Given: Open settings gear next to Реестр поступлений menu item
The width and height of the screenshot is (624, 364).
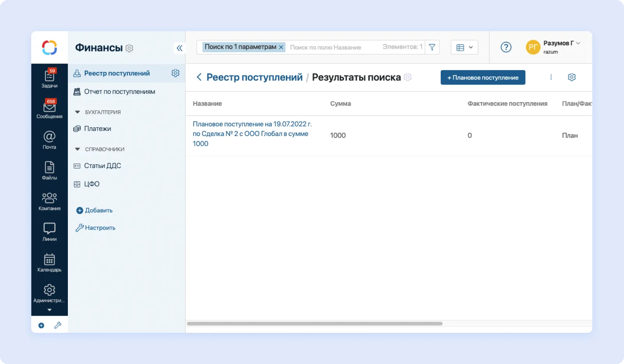Looking at the screenshot, I should pos(175,73).
